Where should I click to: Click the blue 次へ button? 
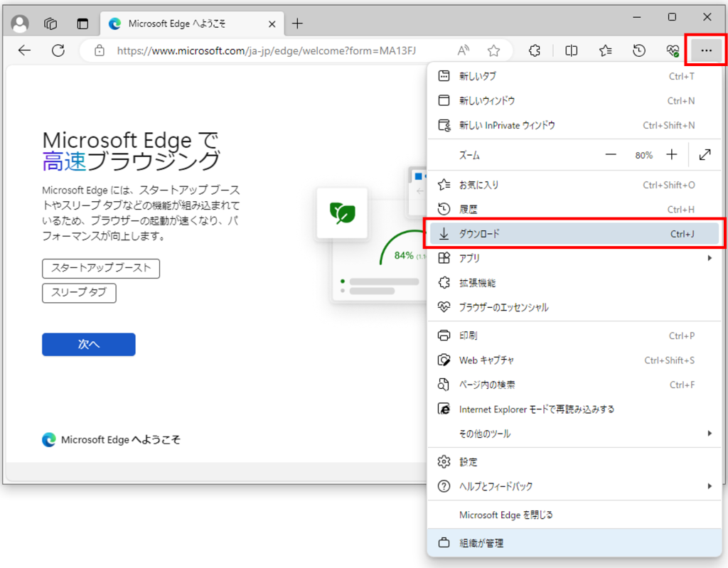(89, 344)
